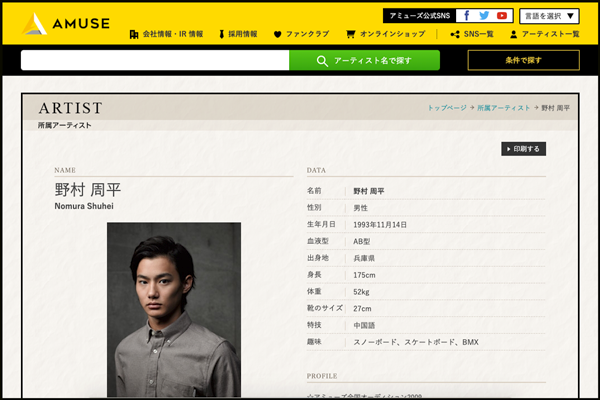600x400 pixels.
Task: Follow the 所属アーティスト breadcrumb link
Action: tap(504, 107)
